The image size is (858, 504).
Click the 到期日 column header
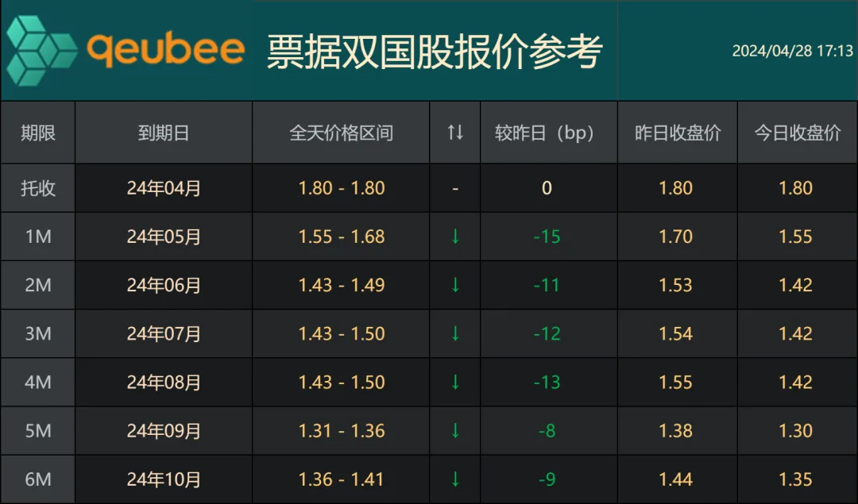point(164,133)
